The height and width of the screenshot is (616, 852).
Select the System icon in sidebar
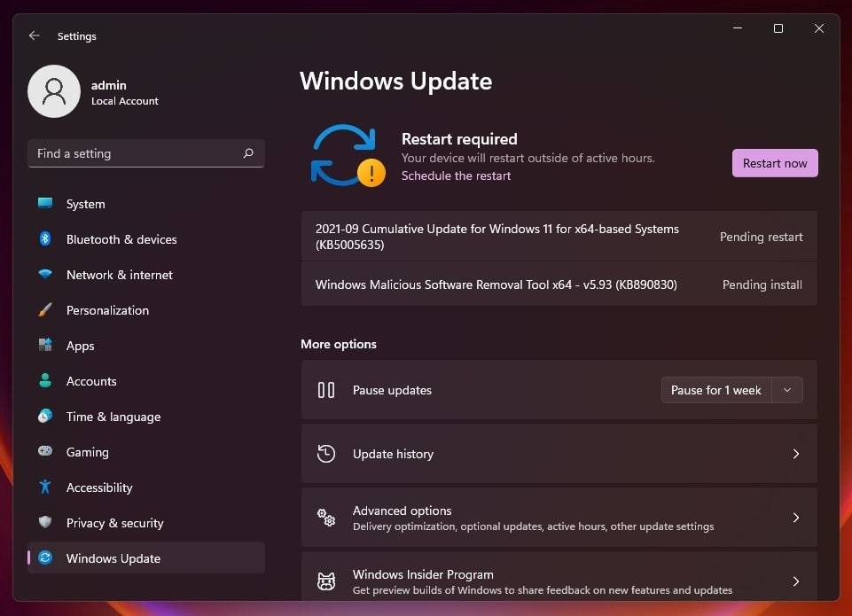tap(46, 203)
